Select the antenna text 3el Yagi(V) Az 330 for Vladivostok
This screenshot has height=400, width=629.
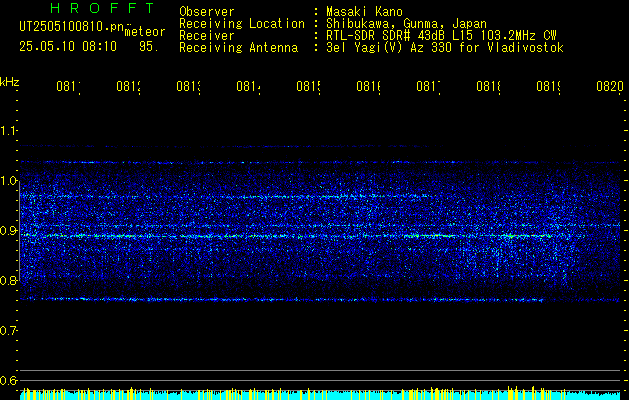click(x=445, y=48)
